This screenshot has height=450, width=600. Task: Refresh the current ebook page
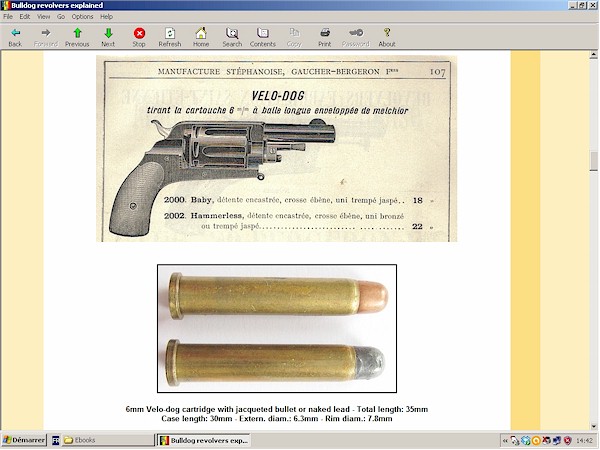pos(170,37)
